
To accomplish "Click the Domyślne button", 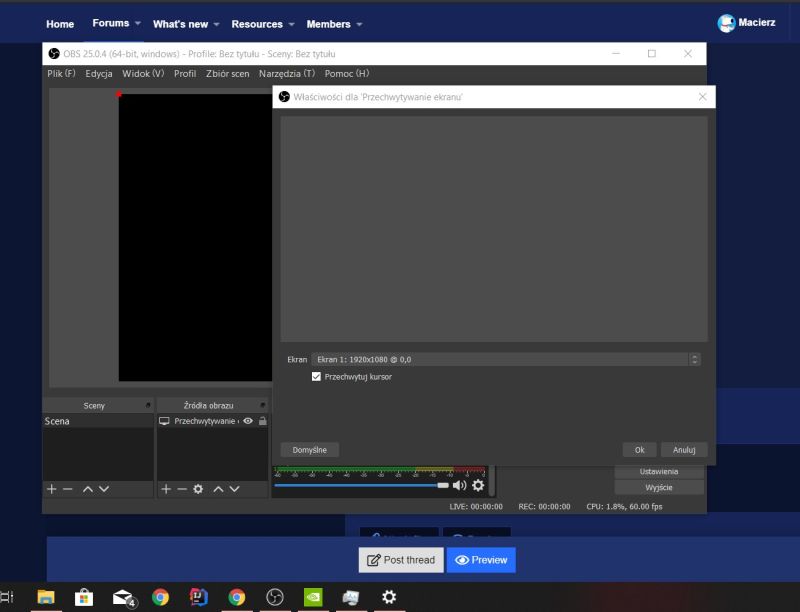I will pos(309,449).
